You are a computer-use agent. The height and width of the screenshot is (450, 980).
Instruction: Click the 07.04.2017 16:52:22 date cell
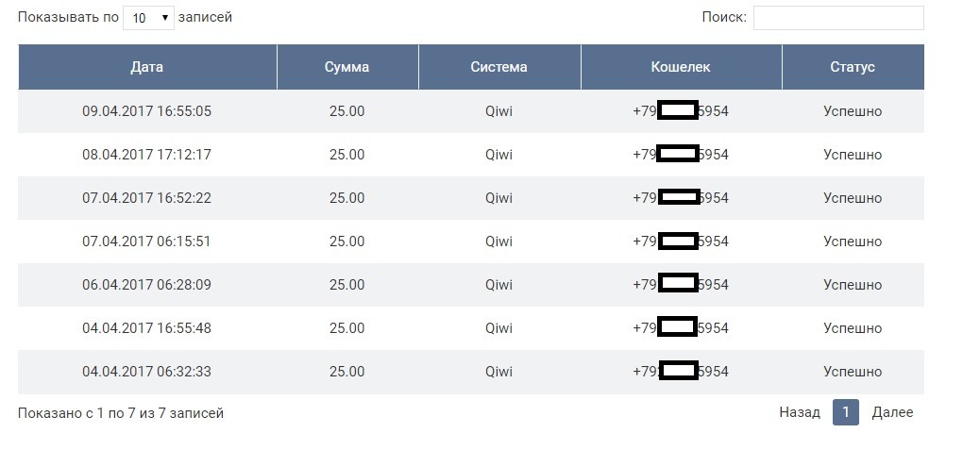pos(147,198)
